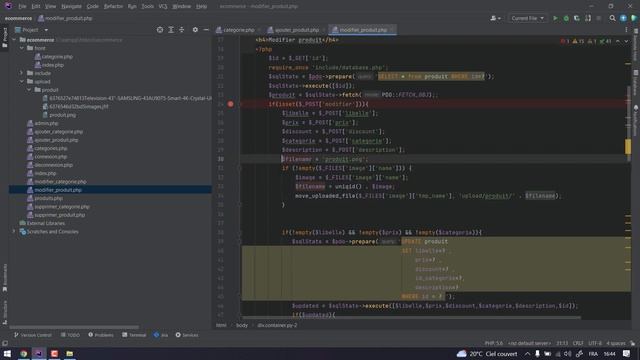The image size is (640, 360).
Task: Click the error count inspection indicator
Action: [x=565, y=41]
